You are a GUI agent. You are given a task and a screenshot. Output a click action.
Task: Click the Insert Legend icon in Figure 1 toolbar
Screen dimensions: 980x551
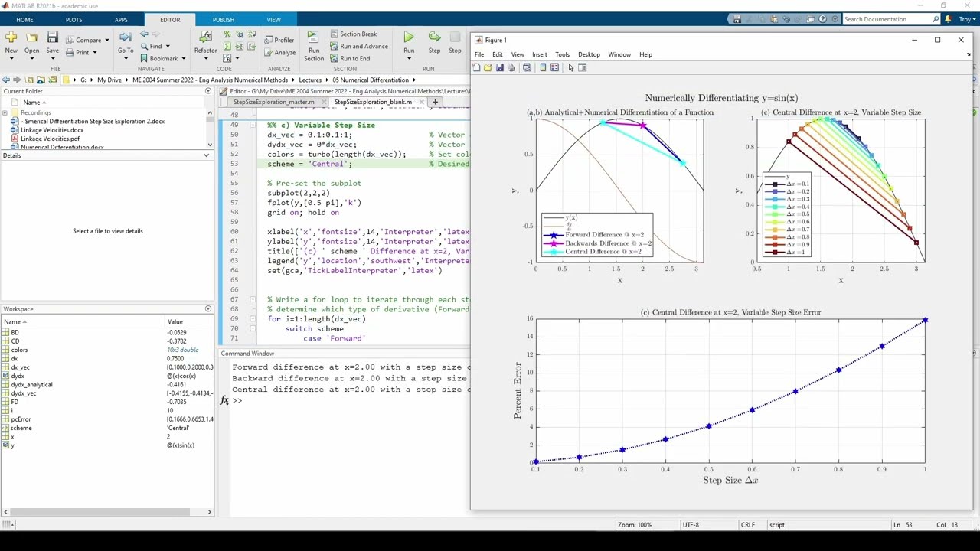(554, 67)
